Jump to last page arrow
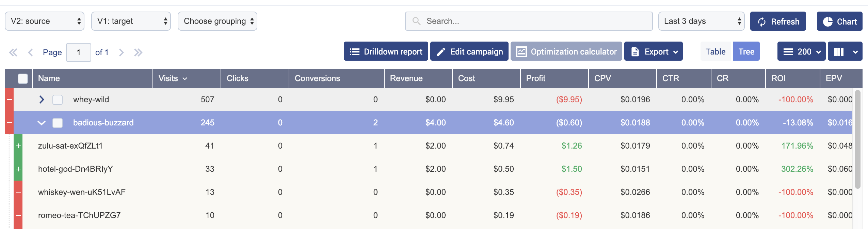This screenshot has height=229, width=868. (x=138, y=52)
